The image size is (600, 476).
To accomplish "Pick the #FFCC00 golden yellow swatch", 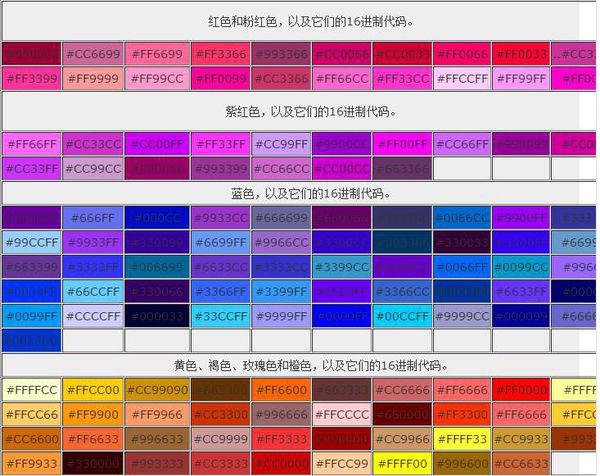I will tap(92, 389).
